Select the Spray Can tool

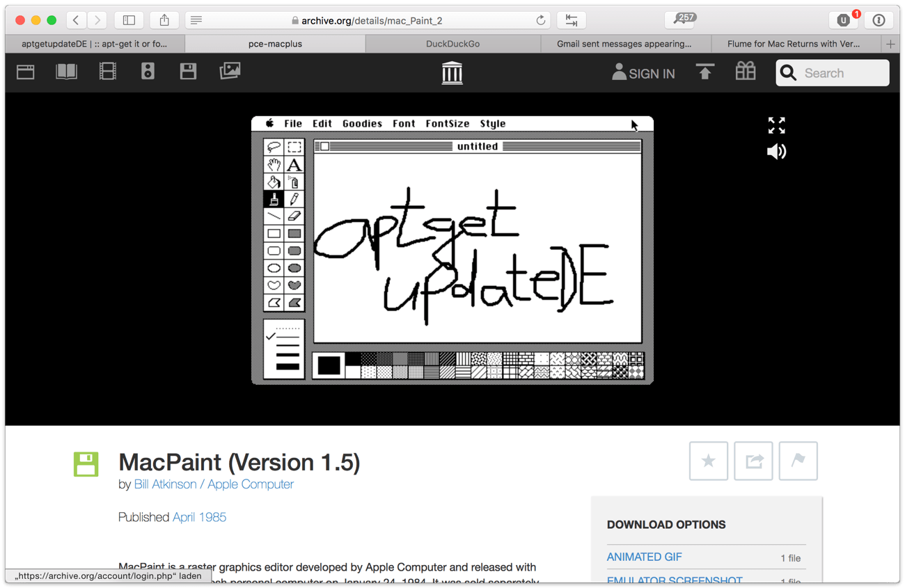(294, 182)
